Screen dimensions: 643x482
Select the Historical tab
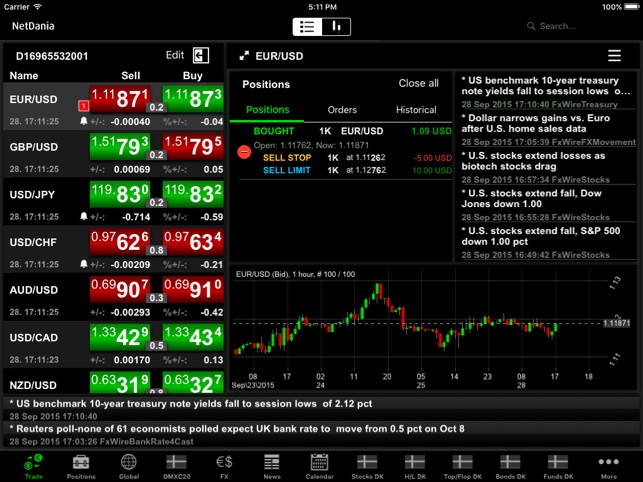(x=416, y=110)
